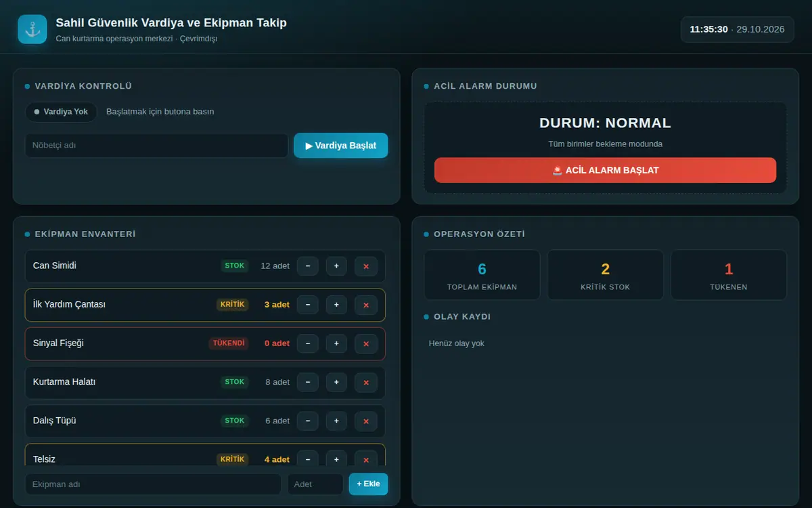Remove İlk Yardım Çantası from inventory
The width and height of the screenshot is (812, 508).
point(366,305)
